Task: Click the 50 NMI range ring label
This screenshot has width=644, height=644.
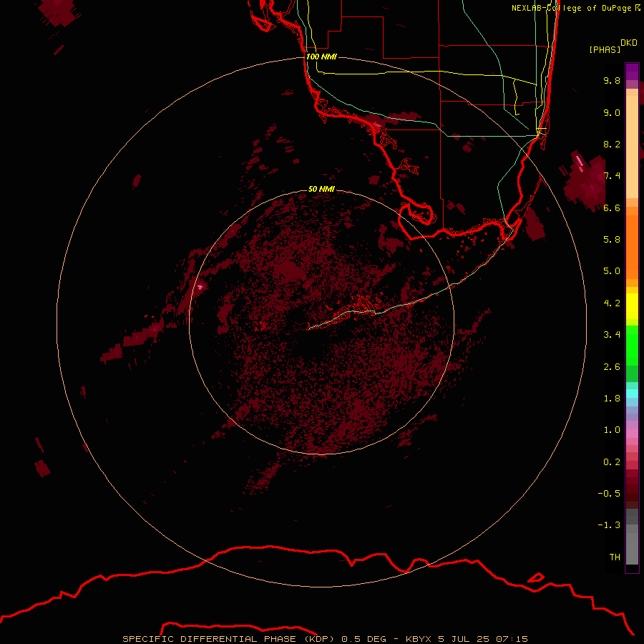Action: click(x=321, y=189)
